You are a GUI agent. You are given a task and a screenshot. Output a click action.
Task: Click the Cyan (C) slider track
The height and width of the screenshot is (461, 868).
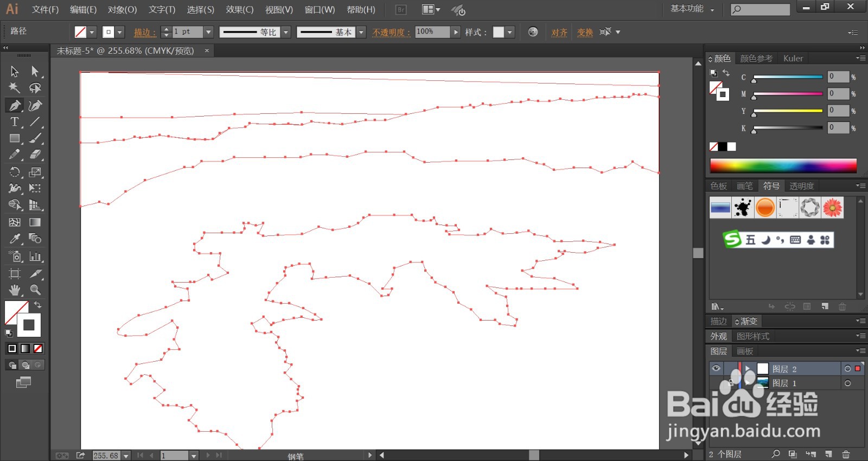pyautogui.click(x=788, y=77)
